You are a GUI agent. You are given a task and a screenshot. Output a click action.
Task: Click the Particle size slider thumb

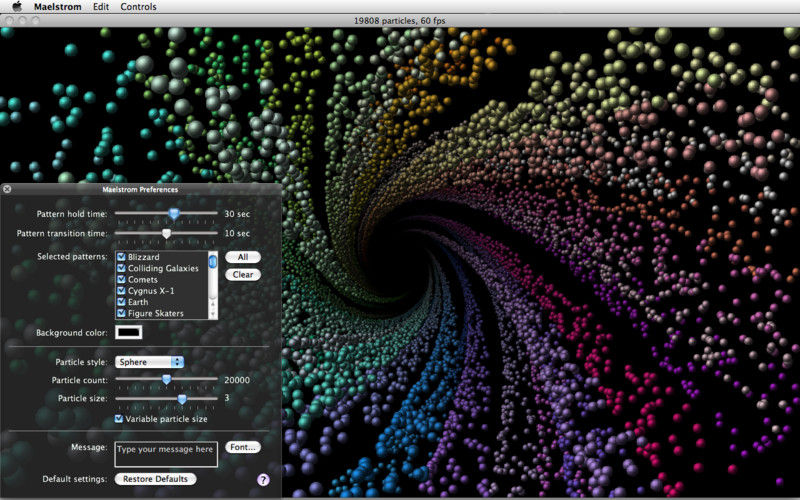coord(182,399)
